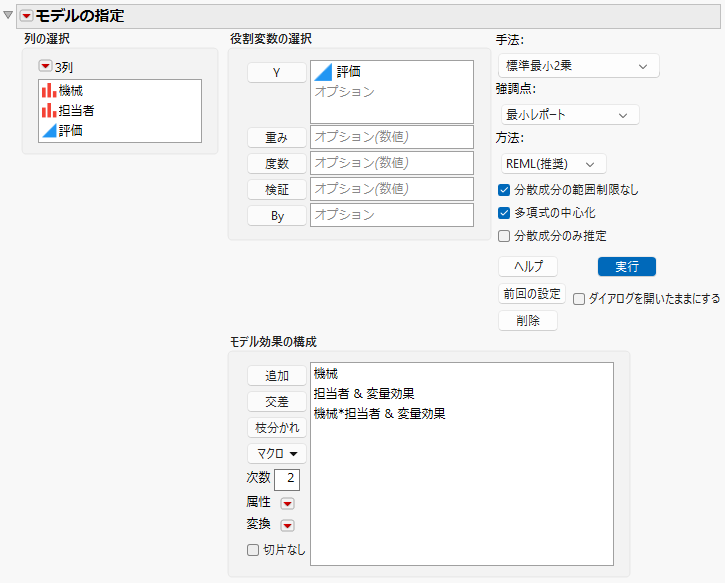Collapse the モデルの指定 outline with gray triangle
Screen dimensions: 725x583
(x=8, y=15)
